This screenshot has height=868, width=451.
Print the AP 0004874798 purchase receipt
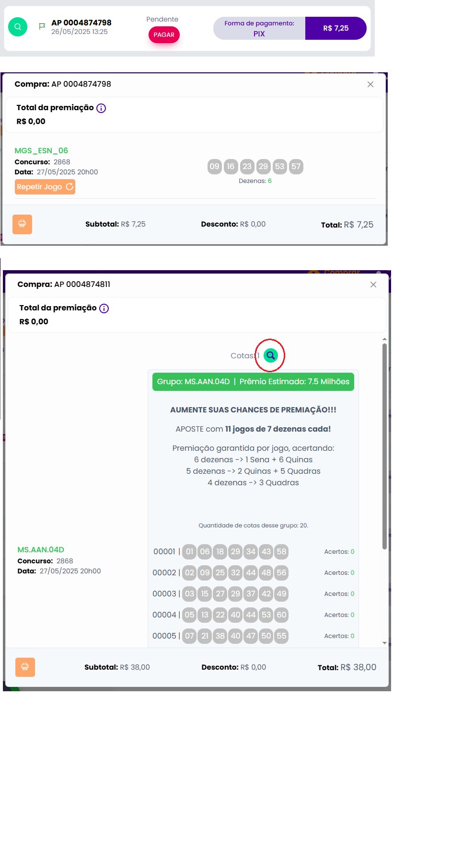coord(22,224)
